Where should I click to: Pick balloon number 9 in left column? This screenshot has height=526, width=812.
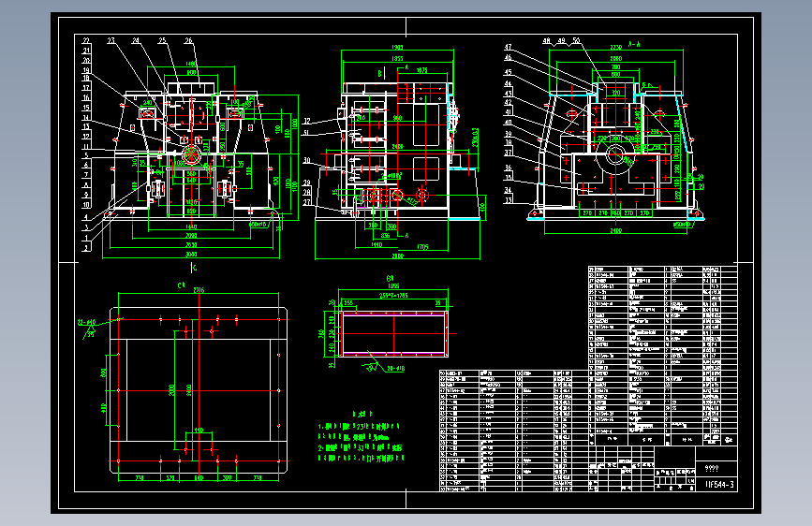coord(86,195)
